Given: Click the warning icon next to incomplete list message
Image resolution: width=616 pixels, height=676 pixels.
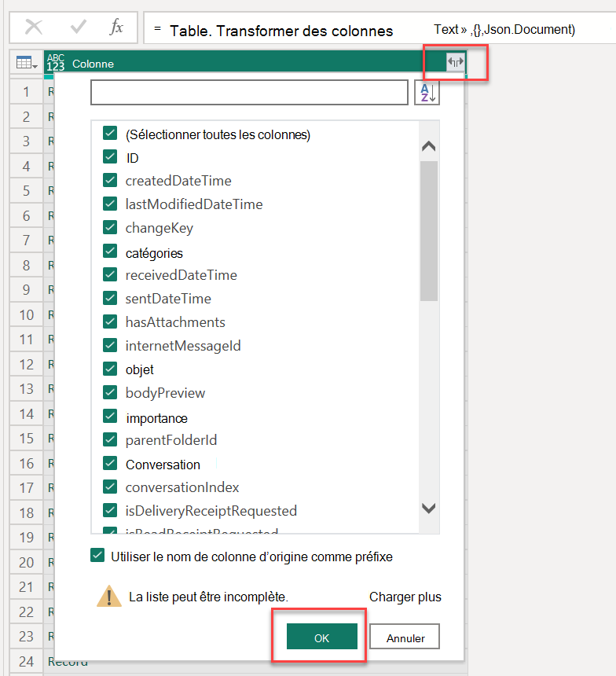Looking at the screenshot, I should click(109, 597).
